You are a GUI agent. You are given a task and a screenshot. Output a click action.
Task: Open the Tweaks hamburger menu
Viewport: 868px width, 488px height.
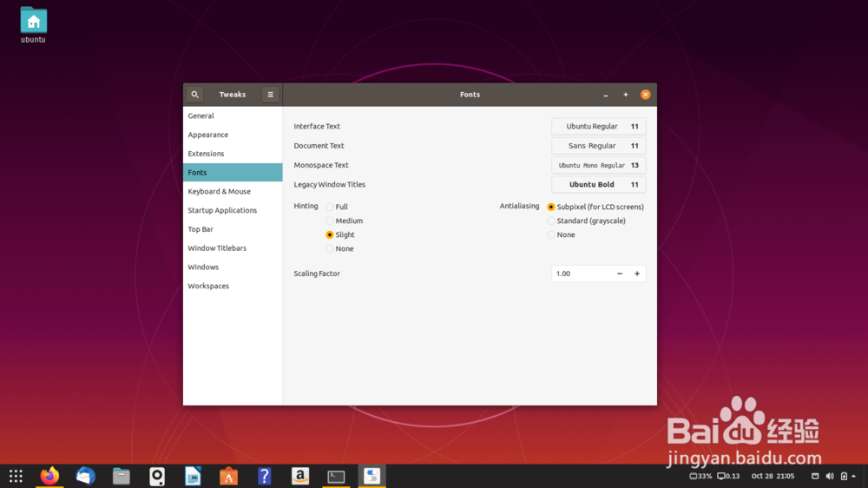click(270, 95)
